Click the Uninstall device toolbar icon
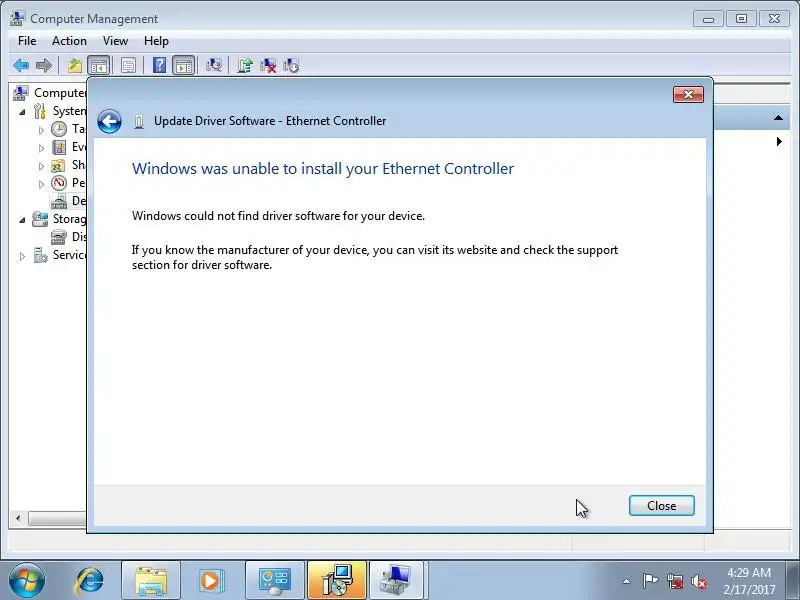This screenshot has height=600, width=800. coord(268,65)
